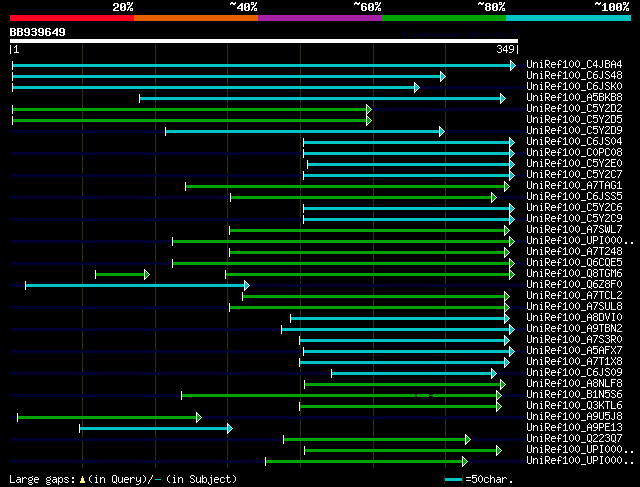The height and width of the screenshot is (487, 640).
Task: Click the UniRef100_C5Y2C9 label
Action: tap(574, 219)
